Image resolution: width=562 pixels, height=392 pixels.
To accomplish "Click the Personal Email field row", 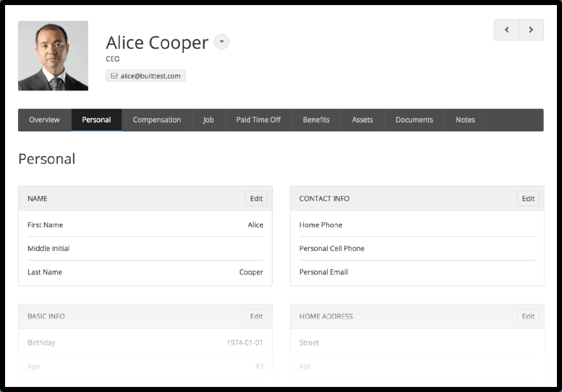I will tap(417, 272).
